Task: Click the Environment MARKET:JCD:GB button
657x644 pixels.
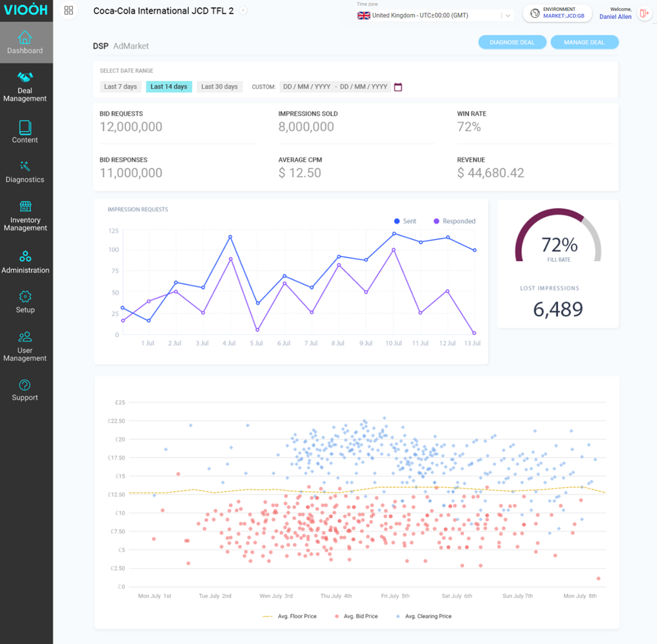Action: (x=557, y=13)
